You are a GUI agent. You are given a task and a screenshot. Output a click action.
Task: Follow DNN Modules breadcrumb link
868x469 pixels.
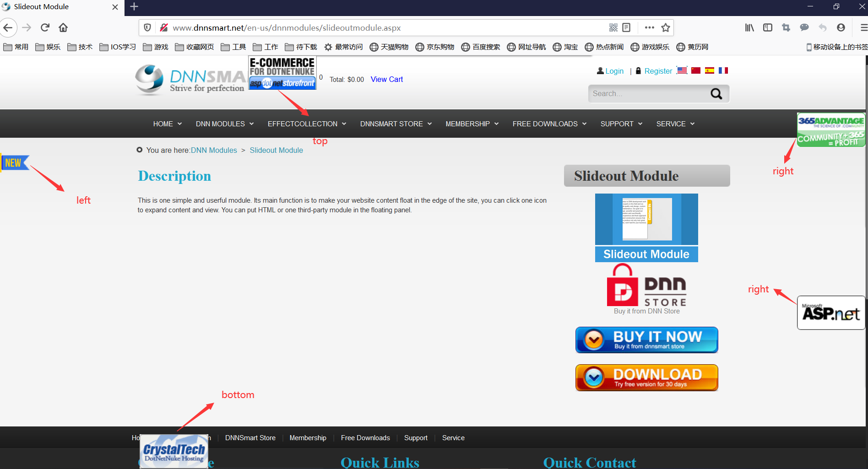[214, 150]
